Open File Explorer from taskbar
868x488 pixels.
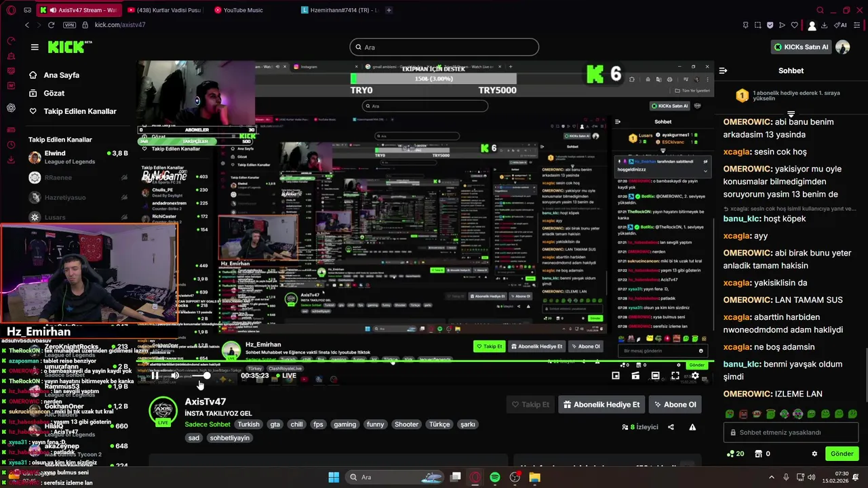click(x=534, y=477)
